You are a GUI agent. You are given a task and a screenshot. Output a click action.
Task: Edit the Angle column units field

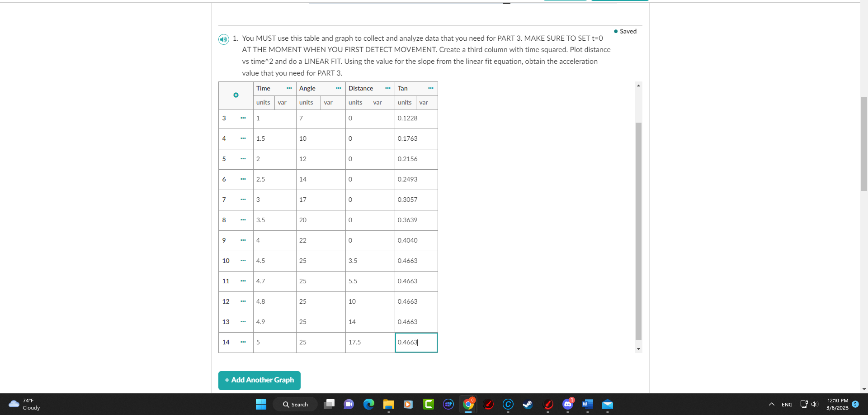309,103
